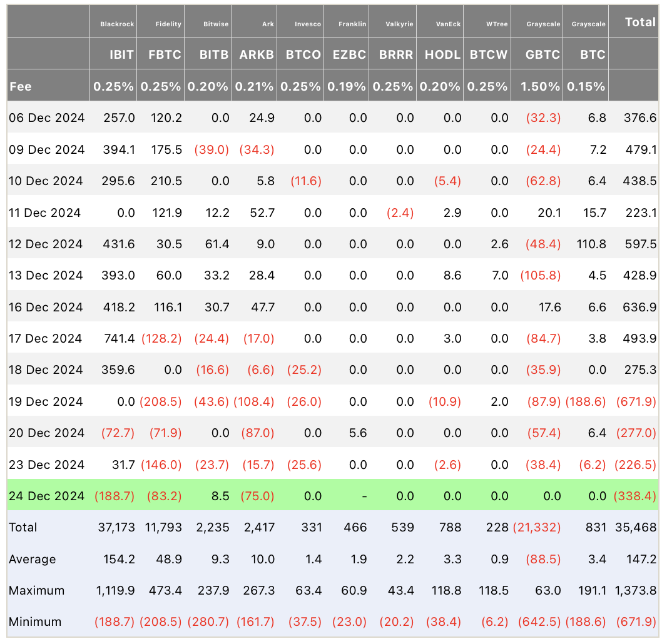This screenshot has width=667, height=644.
Task: Select the Total column header
Action: [639, 22]
